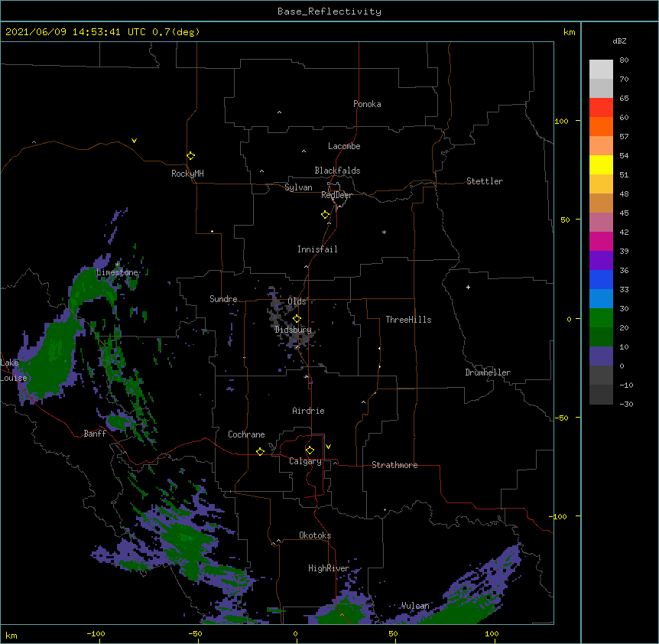
Task: Select the yellow 51-54 dBZ legend swatch
Action: [601, 164]
